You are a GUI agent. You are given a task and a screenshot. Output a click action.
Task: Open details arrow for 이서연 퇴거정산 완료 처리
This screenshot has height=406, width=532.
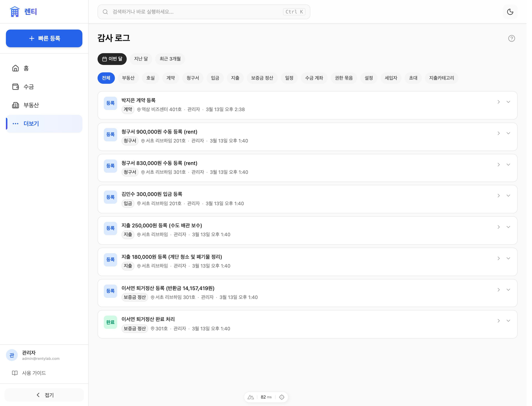tap(499, 321)
